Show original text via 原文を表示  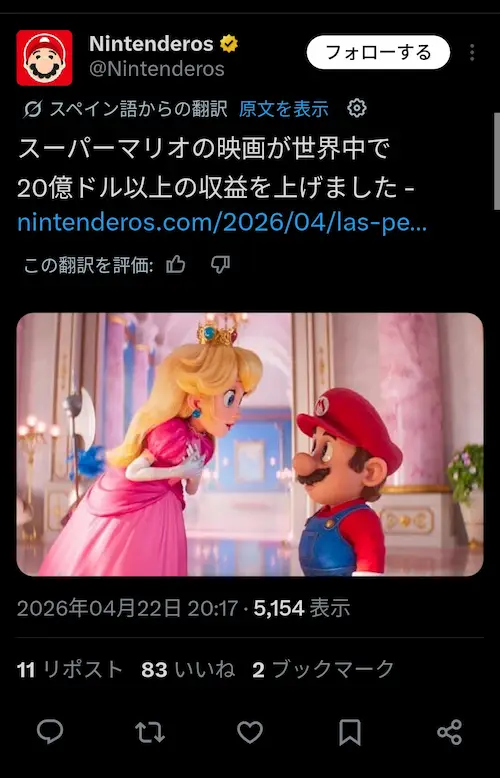tap(284, 108)
